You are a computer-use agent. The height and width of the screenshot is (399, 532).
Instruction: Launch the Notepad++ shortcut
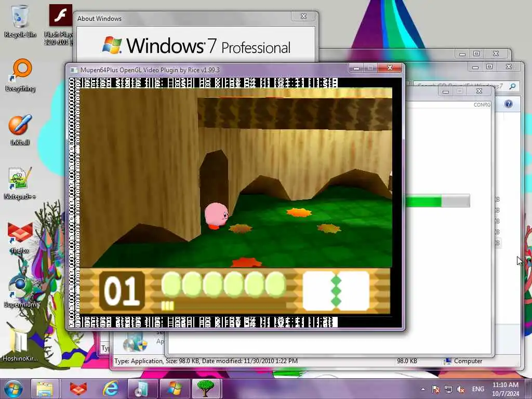tap(20, 183)
